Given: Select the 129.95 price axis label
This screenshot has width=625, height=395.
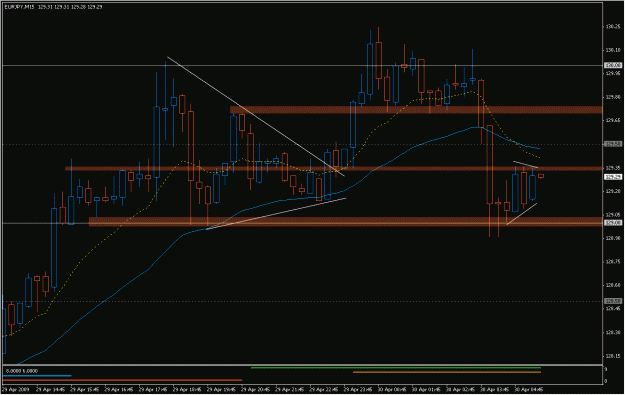Looking at the screenshot, I should pyautogui.click(x=613, y=74).
